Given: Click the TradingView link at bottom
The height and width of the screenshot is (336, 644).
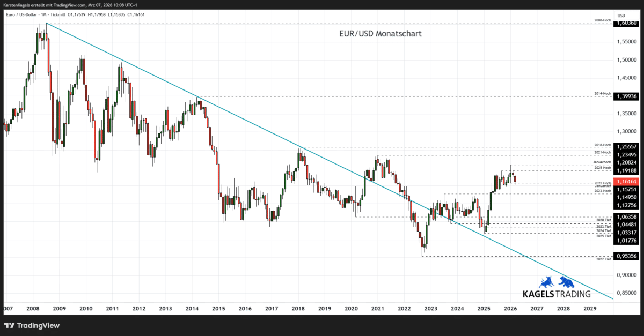Looking at the screenshot, I should click(x=38, y=325).
